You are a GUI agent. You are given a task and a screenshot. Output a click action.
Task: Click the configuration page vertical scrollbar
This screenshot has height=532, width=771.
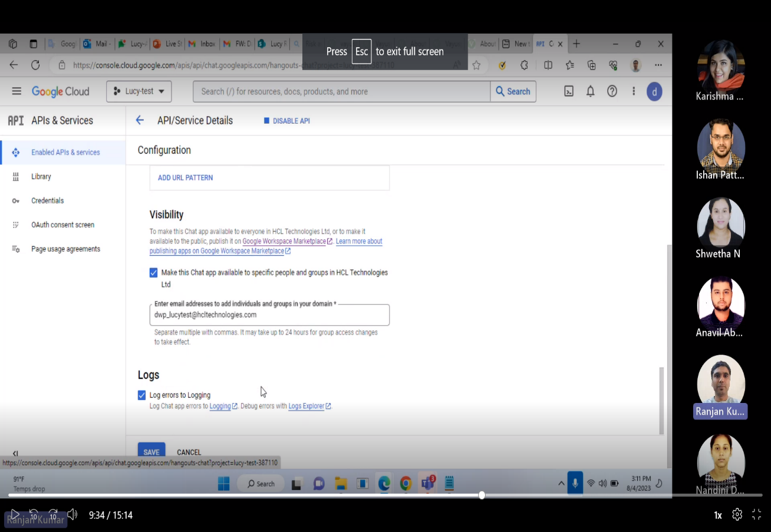(661, 400)
